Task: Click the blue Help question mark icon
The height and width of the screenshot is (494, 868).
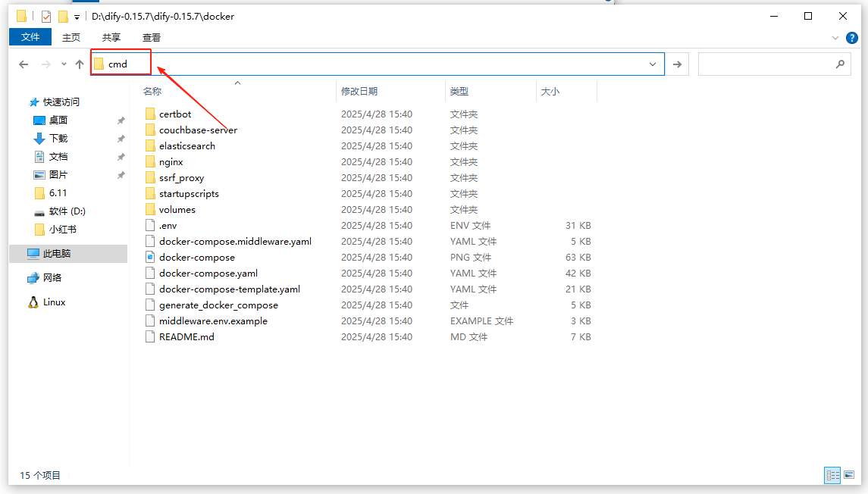Action: coord(852,37)
